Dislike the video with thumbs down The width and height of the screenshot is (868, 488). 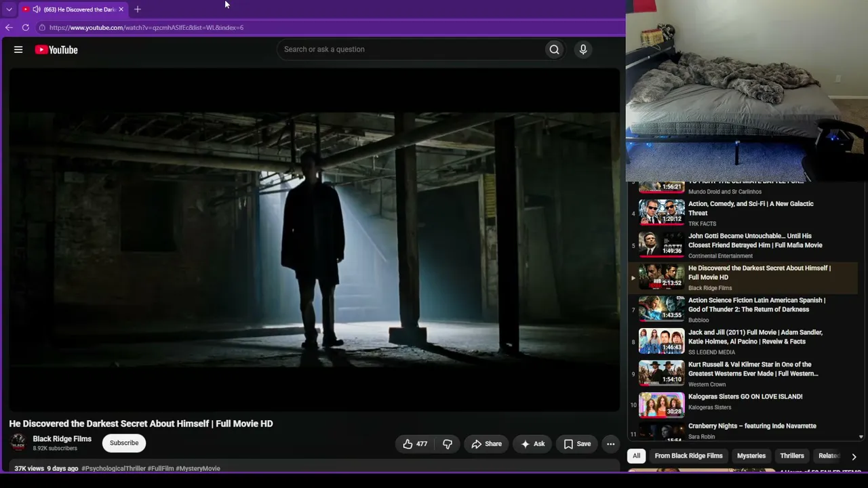(448, 444)
